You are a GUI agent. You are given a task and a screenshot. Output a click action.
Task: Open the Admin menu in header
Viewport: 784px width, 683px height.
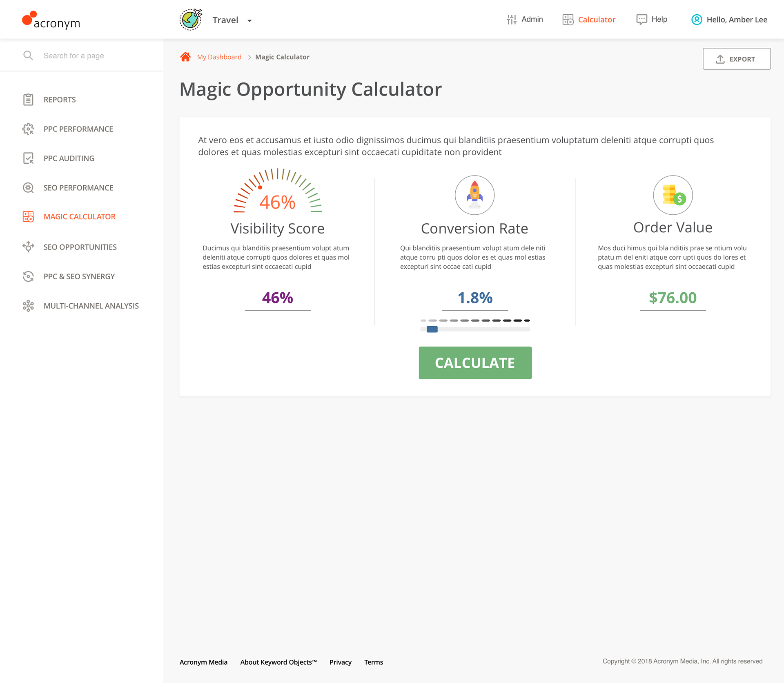[525, 19]
